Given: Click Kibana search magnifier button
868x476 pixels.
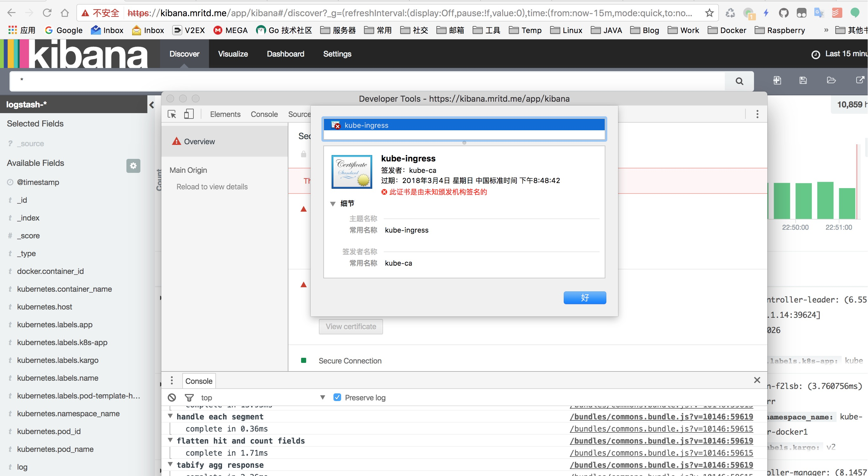Looking at the screenshot, I should 739,81.
